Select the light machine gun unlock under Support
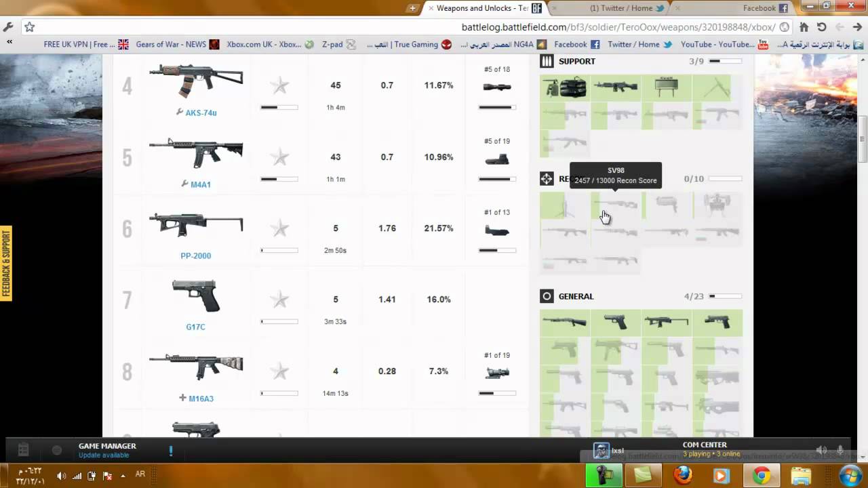The image size is (868, 488). pyautogui.click(x=616, y=87)
